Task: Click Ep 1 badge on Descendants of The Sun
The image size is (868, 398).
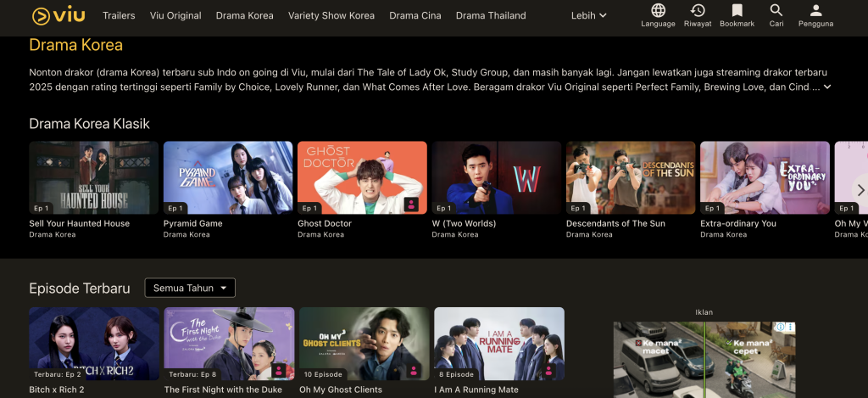Action: [x=578, y=209]
